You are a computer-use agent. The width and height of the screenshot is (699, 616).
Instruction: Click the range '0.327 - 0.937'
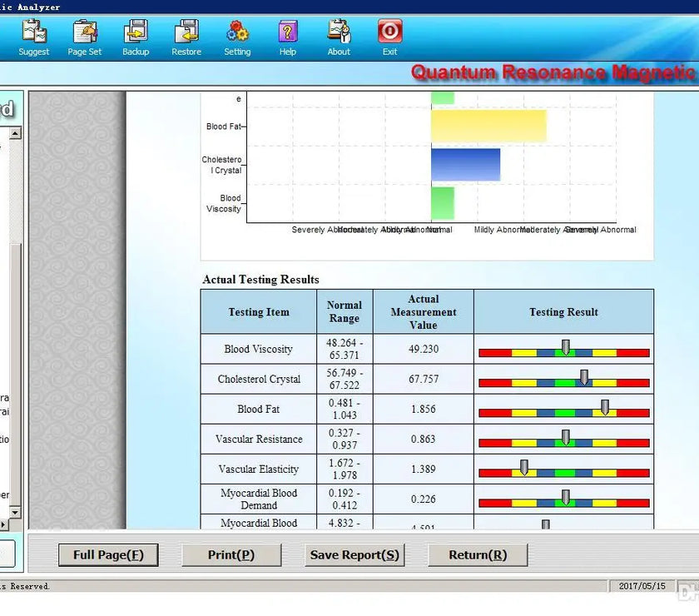(345, 440)
